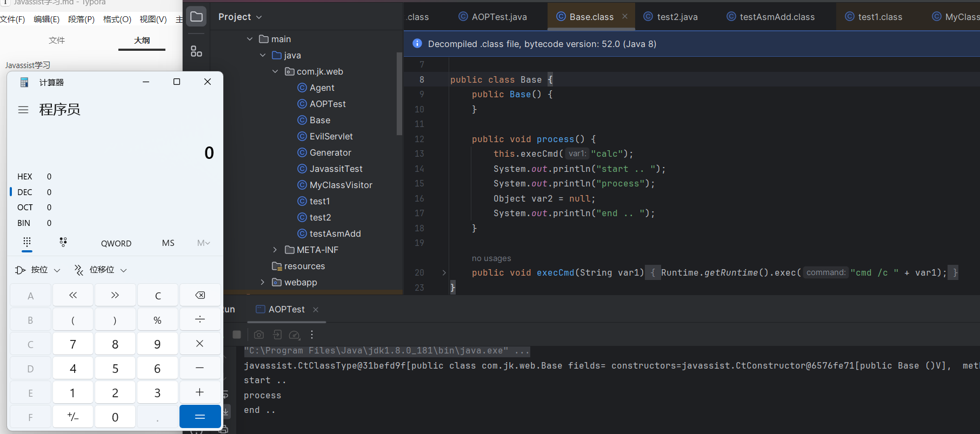Open the 按位 bitwise operations dropdown
The image size is (980, 434).
pos(37,270)
